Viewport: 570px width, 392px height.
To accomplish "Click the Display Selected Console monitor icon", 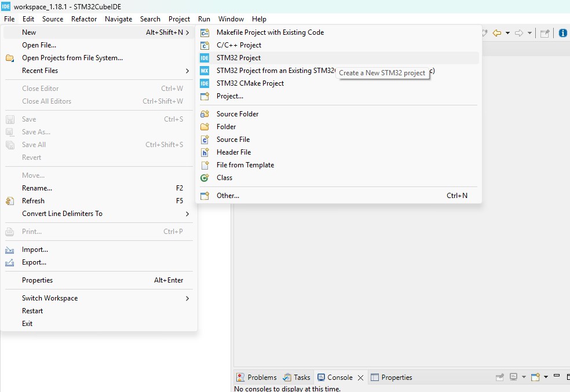I will [x=513, y=377].
